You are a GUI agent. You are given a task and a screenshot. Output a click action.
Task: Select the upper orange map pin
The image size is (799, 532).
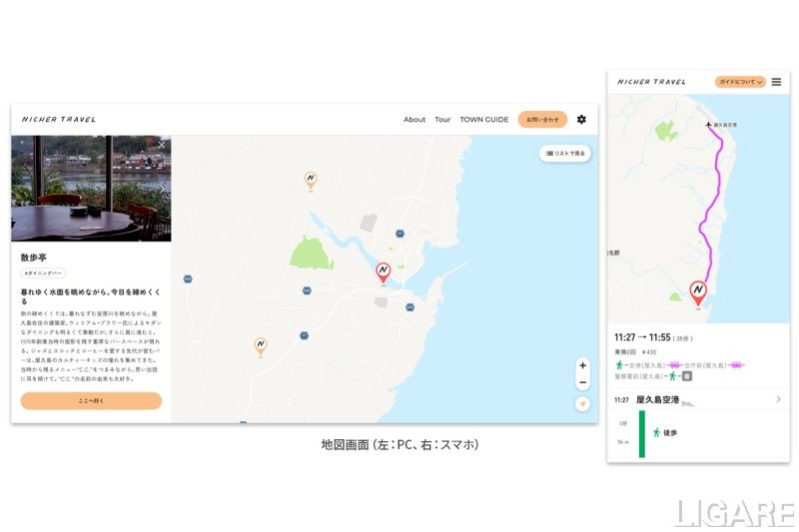point(311,180)
